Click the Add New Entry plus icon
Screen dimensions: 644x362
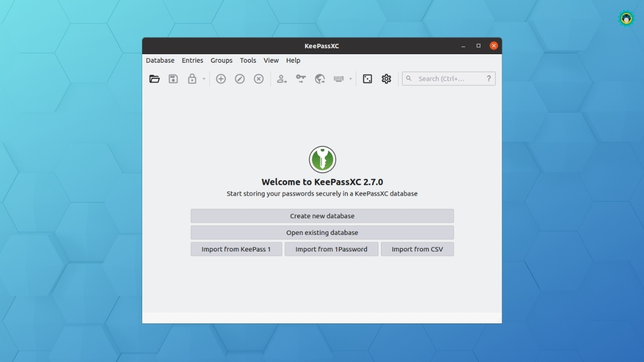tap(221, 79)
